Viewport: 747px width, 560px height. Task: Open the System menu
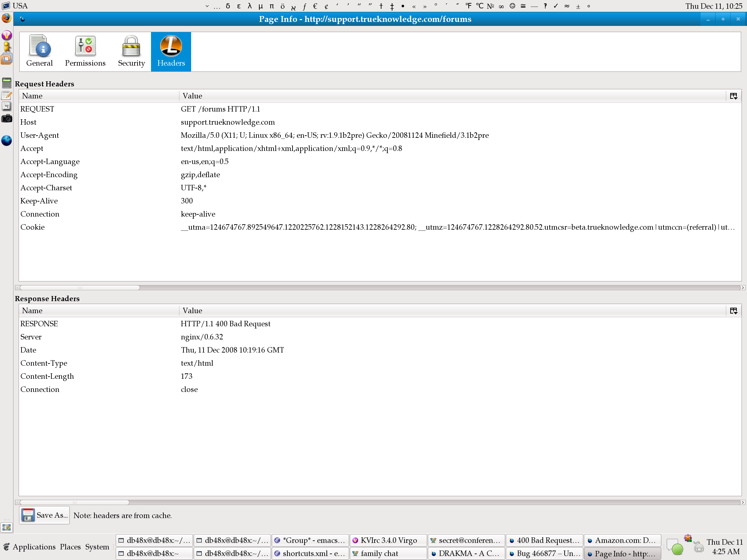97,547
